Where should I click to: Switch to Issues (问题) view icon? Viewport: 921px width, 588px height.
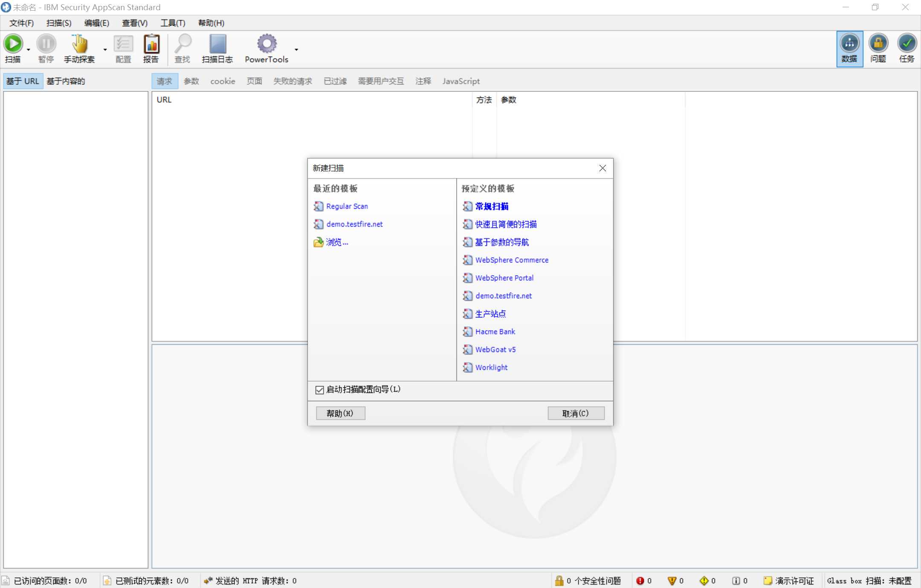click(x=878, y=43)
